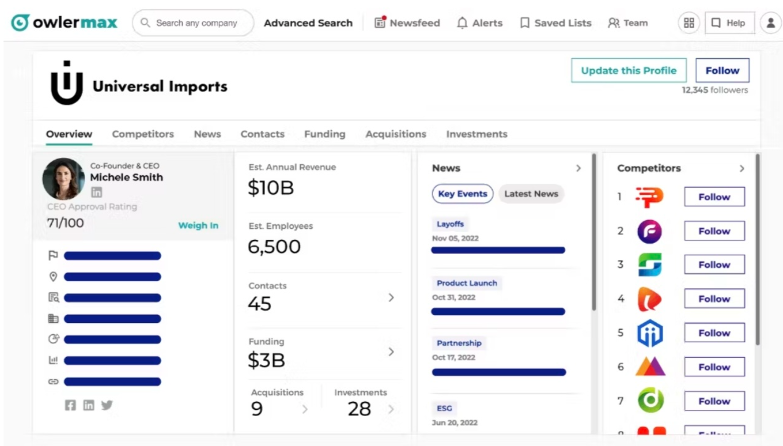Open Newsfeed in top navigation
This screenshot has height=446, width=783.
click(x=407, y=23)
